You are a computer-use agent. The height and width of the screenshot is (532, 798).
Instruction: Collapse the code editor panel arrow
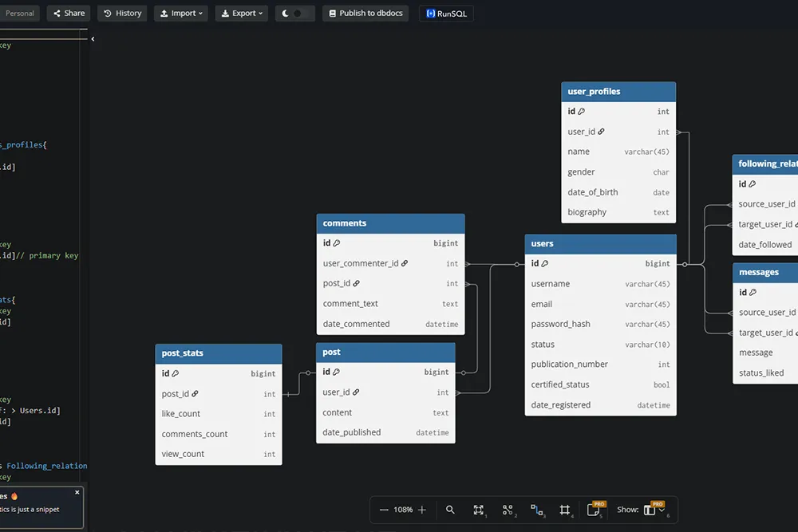[93, 38]
